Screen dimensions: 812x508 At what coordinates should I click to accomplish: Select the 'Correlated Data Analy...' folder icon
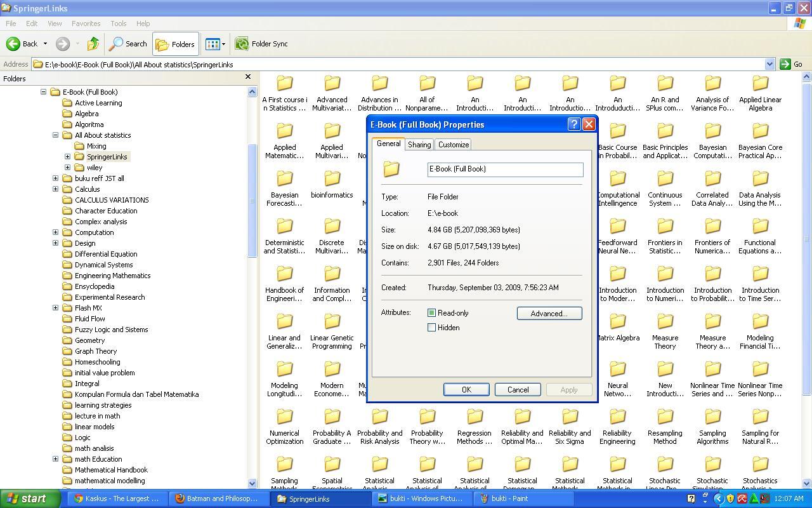(x=712, y=179)
